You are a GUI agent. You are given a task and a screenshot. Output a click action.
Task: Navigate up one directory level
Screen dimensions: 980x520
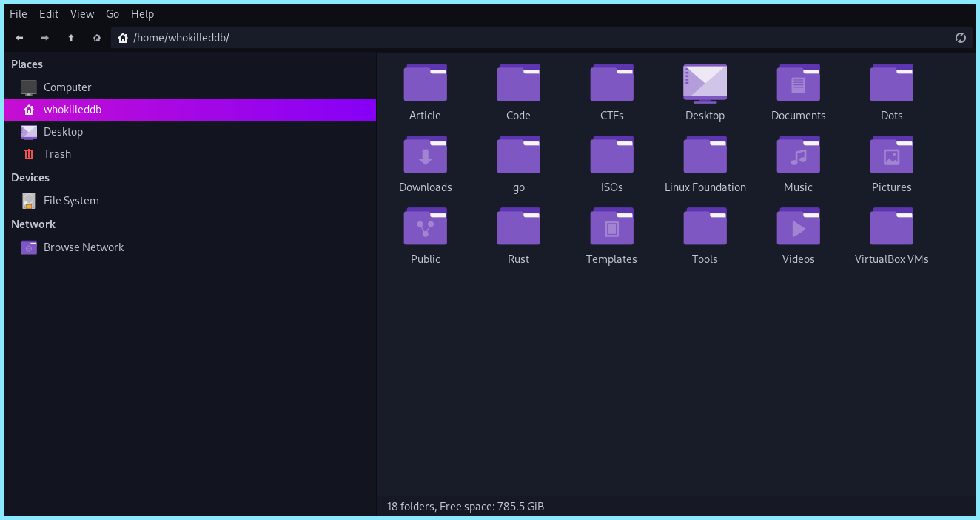tap(70, 37)
